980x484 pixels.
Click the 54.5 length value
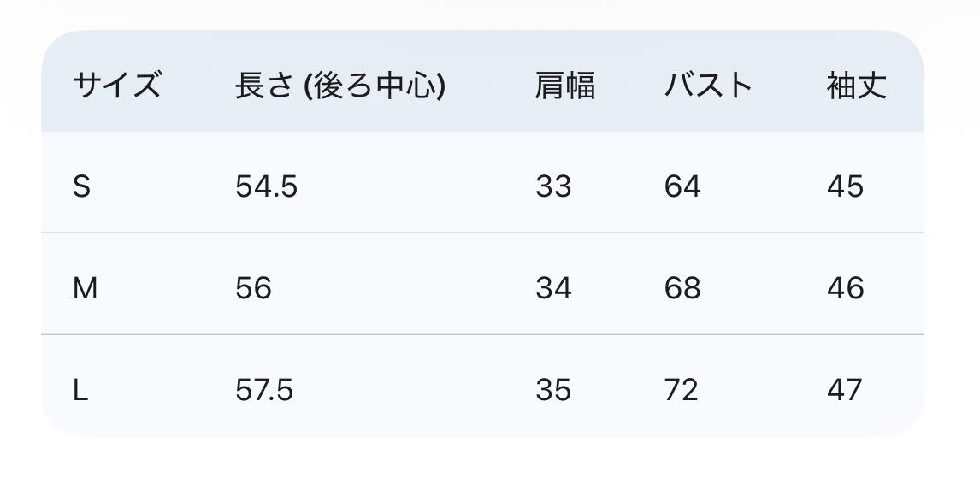coord(266,186)
